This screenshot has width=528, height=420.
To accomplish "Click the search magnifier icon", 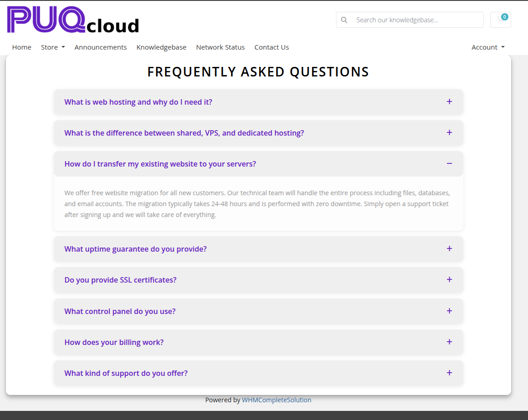I will coord(344,20).
